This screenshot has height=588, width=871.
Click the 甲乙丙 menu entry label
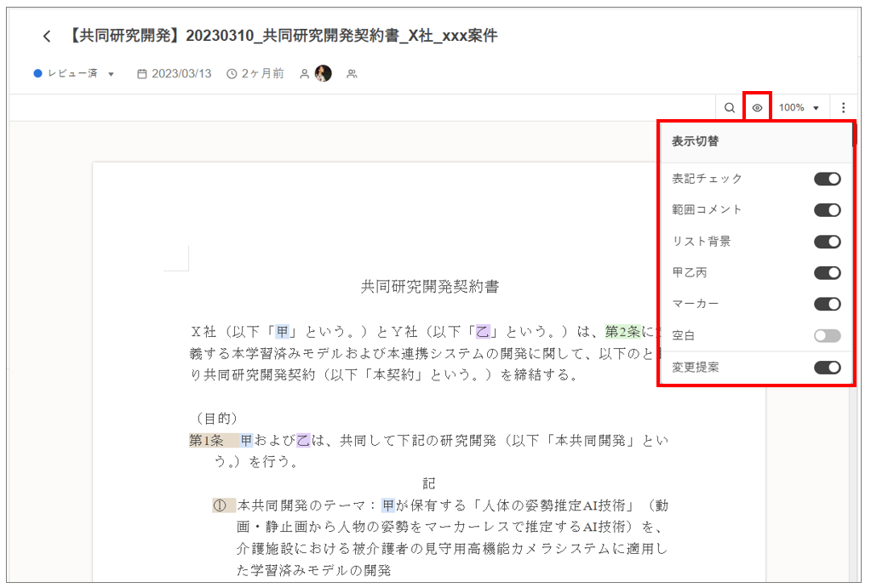pos(690,273)
